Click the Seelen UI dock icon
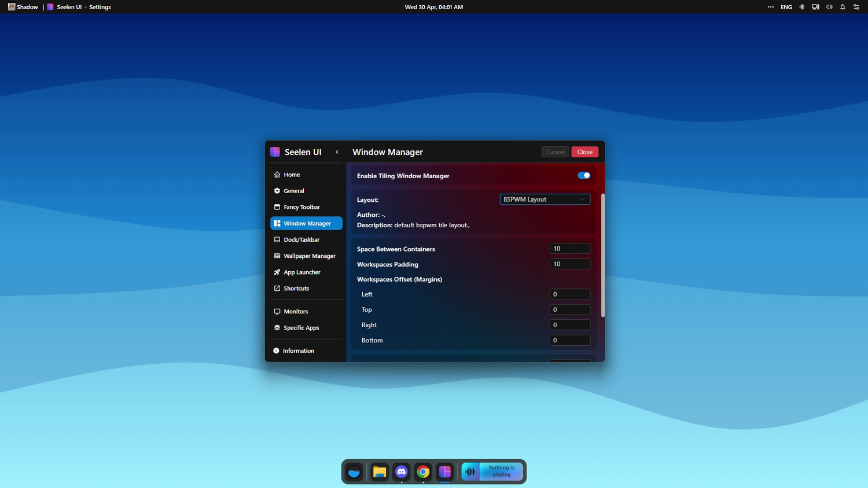The image size is (868, 488). click(445, 472)
